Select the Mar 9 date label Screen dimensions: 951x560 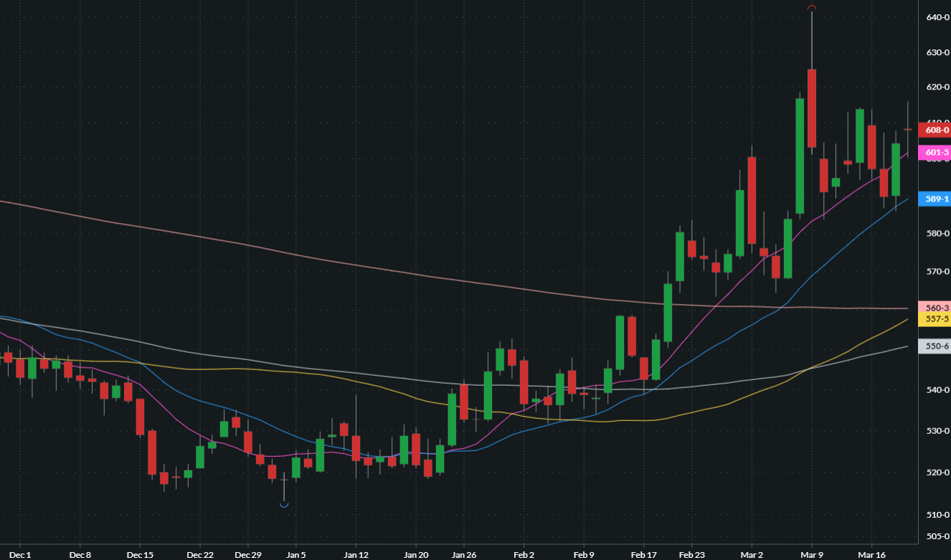point(812,555)
